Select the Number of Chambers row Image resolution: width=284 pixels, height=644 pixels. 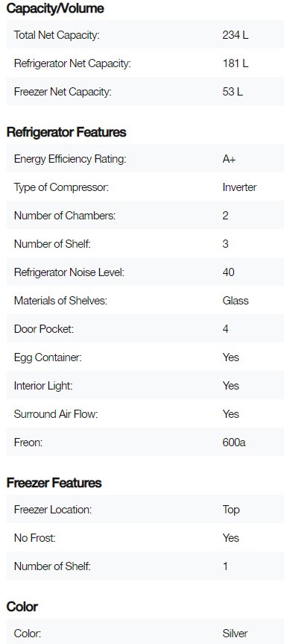[x=145, y=216]
